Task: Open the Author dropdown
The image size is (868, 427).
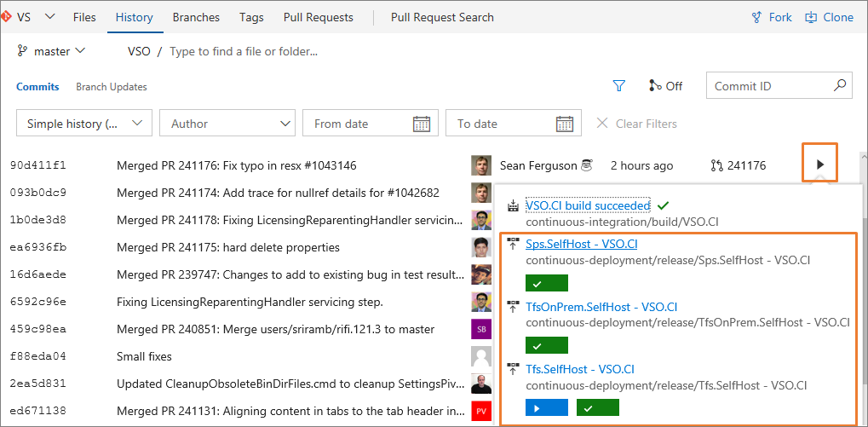Action: [227, 123]
